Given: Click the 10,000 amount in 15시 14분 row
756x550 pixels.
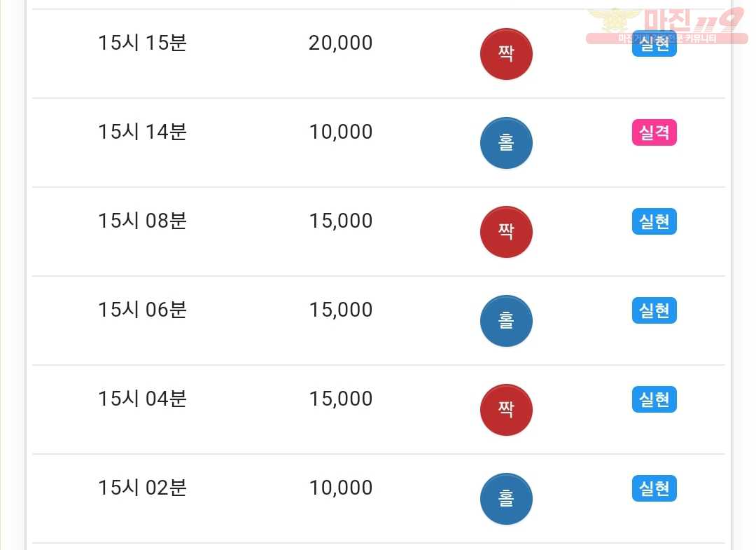Looking at the screenshot, I should pos(340,132).
